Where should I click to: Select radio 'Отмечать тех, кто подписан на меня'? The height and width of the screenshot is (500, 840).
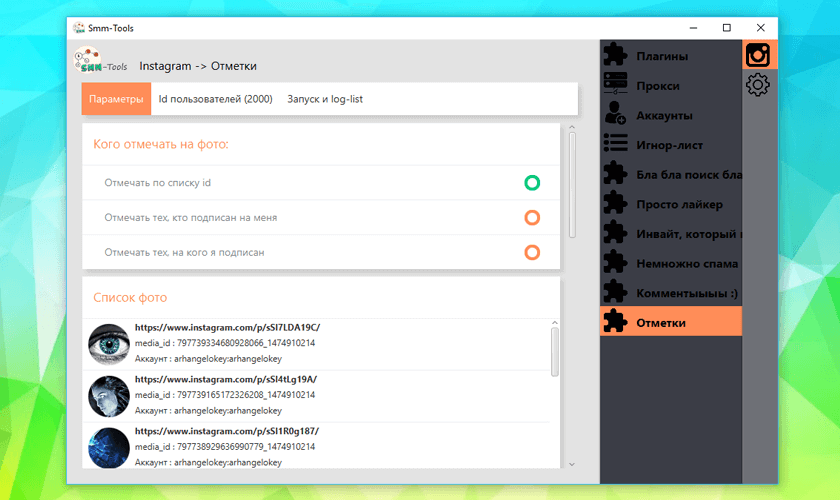[532, 218]
